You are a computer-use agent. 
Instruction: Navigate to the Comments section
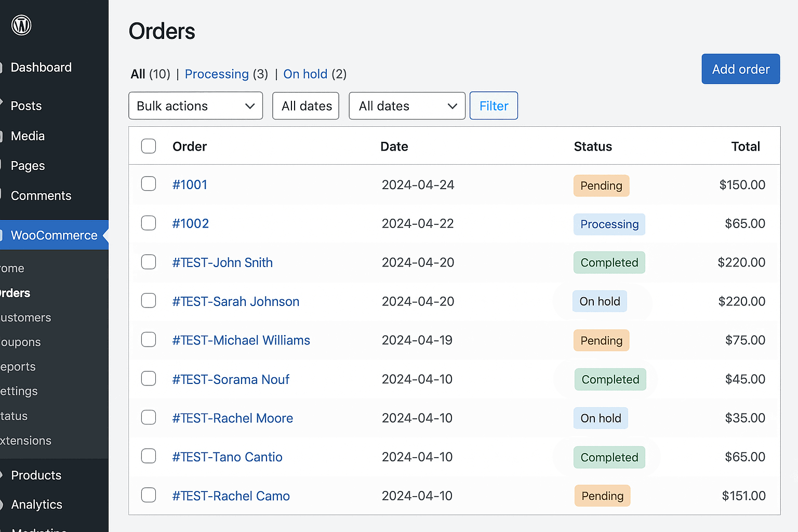pyautogui.click(x=41, y=195)
